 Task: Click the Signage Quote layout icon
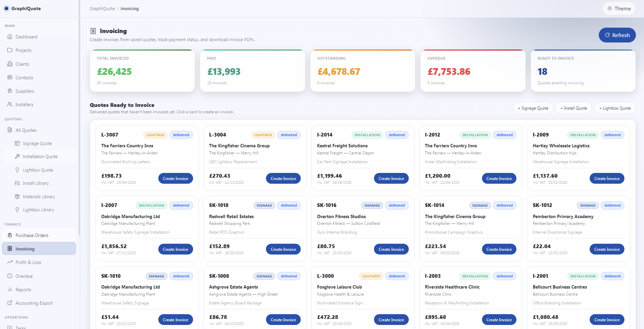pos(17,143)
